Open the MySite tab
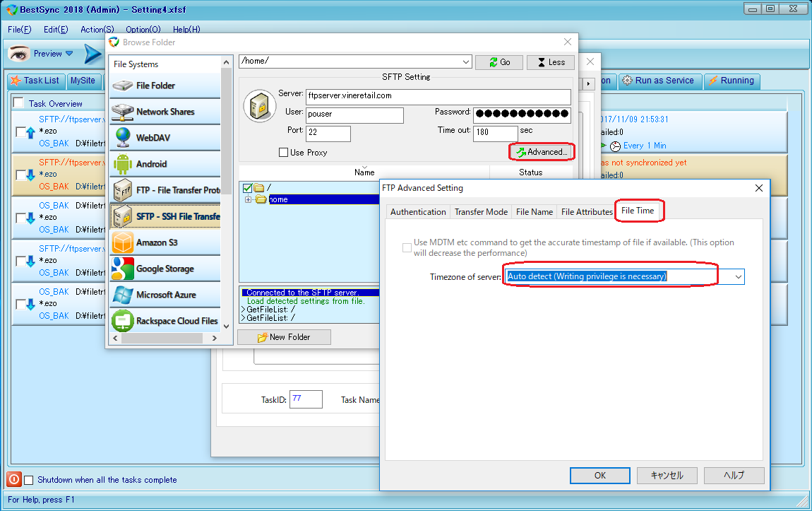The image size is (812, 511). click(x=83, y=81)
